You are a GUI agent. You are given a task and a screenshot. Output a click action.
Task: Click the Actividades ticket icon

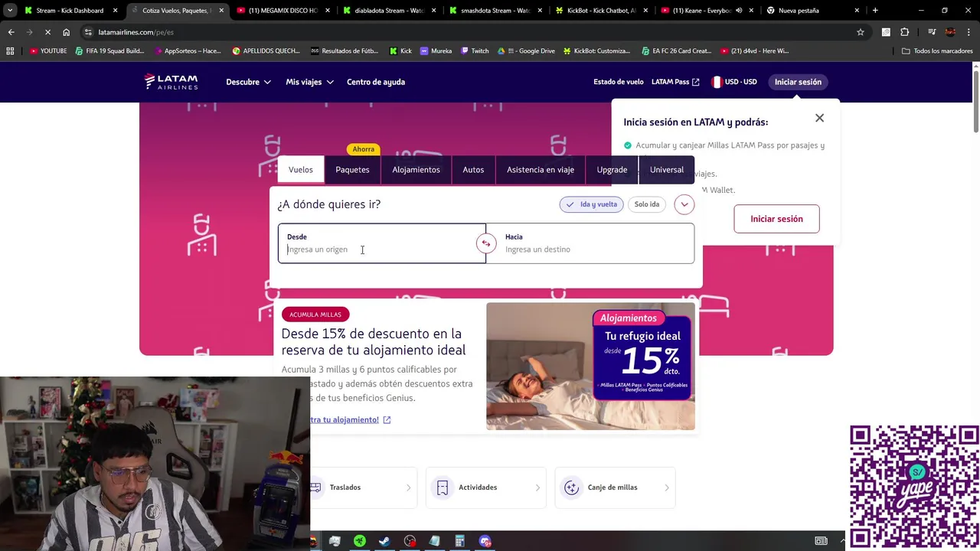click(443, 487)
